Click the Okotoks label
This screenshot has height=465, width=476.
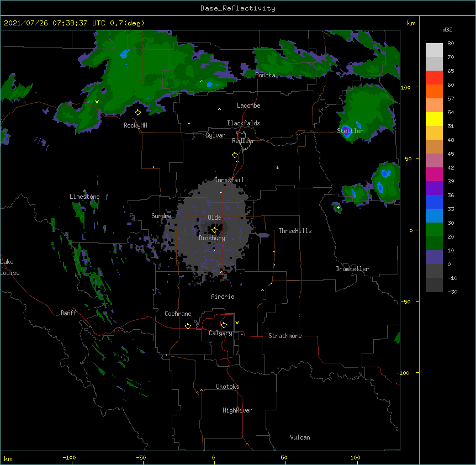[228, 387]
